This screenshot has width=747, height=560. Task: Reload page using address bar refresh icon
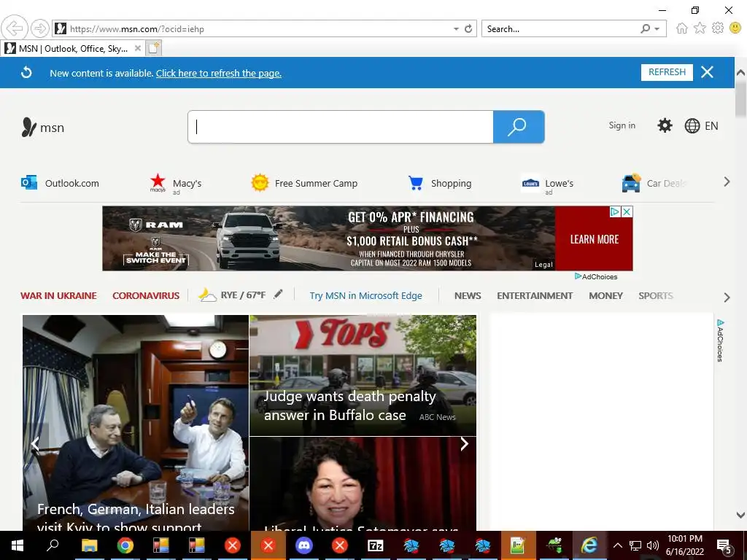[468, 28]
